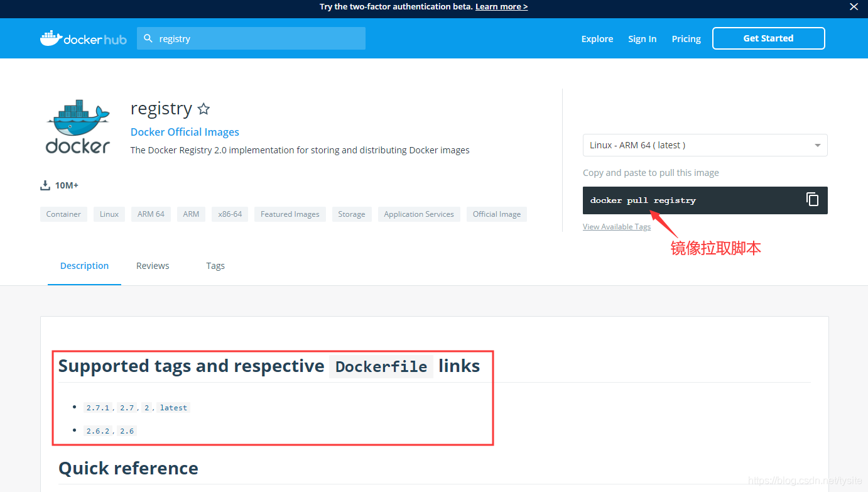Click the Docker whale image logo
This screenshot has height=492, width=868.
click(x=78, y=126)
